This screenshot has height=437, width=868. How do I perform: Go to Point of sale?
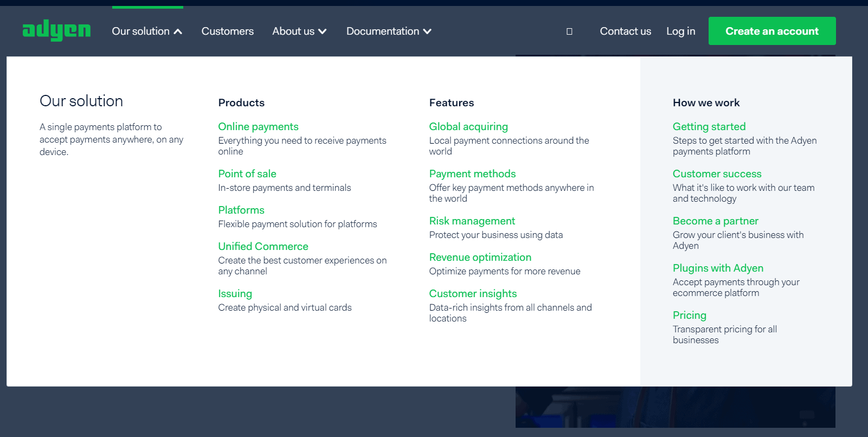(x=247, y=173)
